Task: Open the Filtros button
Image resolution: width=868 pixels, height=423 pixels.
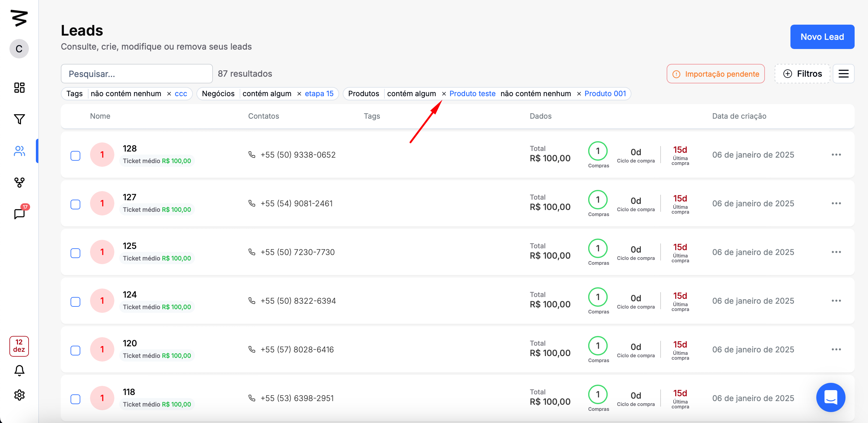Action: 802,73
